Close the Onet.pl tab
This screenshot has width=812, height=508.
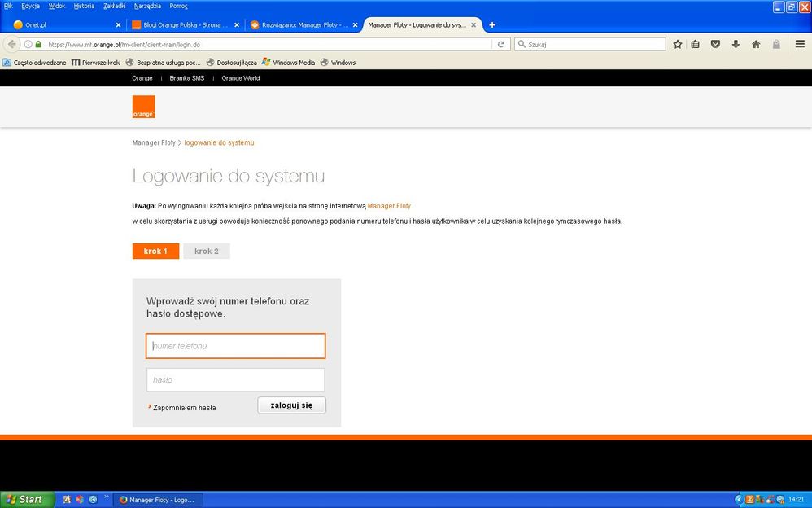(118, 24)
